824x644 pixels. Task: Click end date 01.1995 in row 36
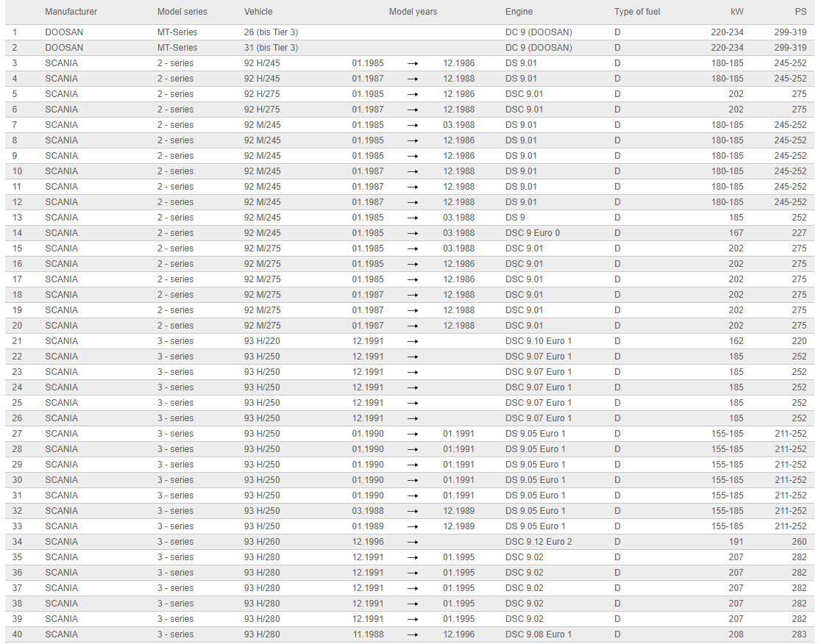tap(459, 573)
